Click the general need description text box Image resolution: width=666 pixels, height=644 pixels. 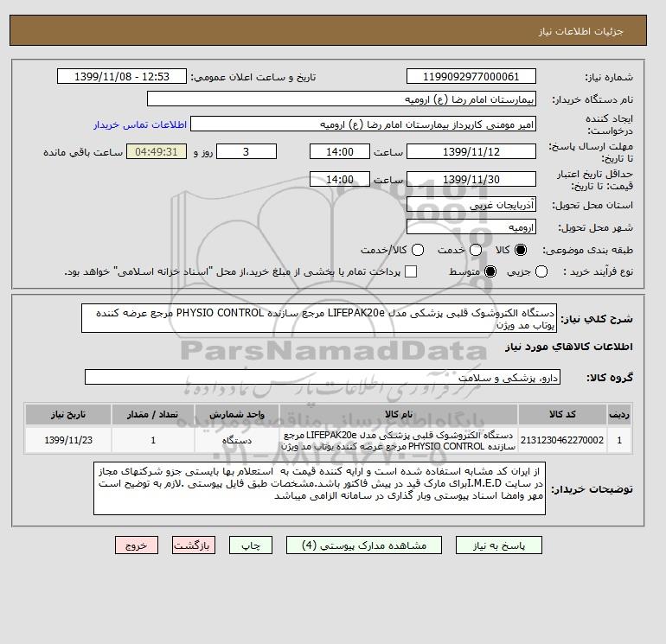tap(319, 318)
